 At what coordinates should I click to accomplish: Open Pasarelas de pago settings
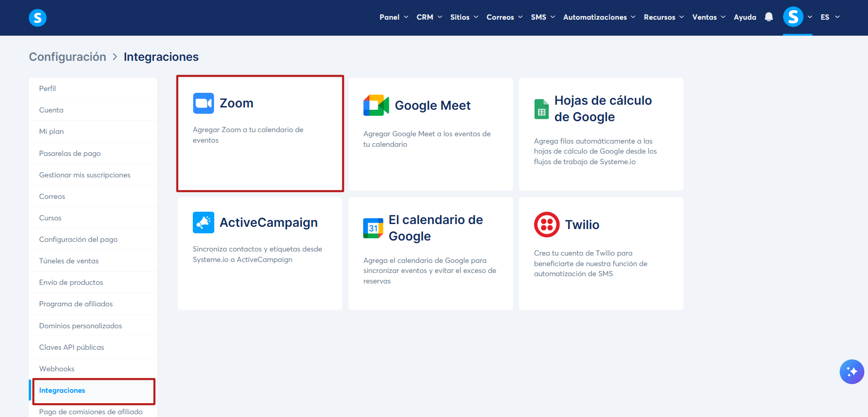point(93,154)
